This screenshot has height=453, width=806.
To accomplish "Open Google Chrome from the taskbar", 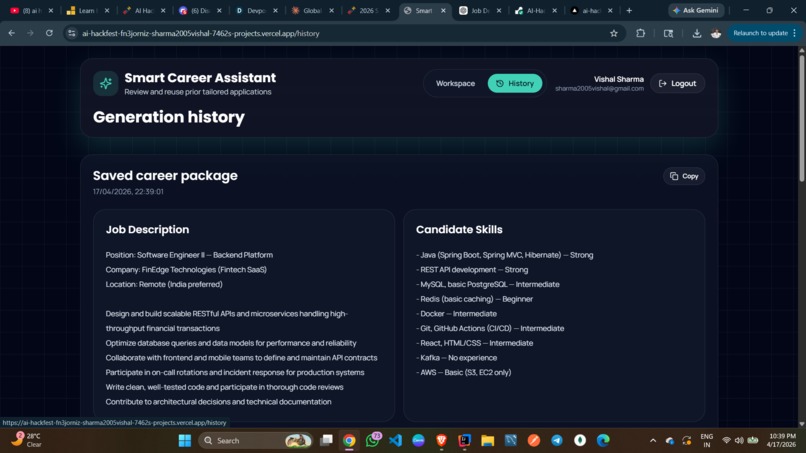I will [x=349, y=440].
